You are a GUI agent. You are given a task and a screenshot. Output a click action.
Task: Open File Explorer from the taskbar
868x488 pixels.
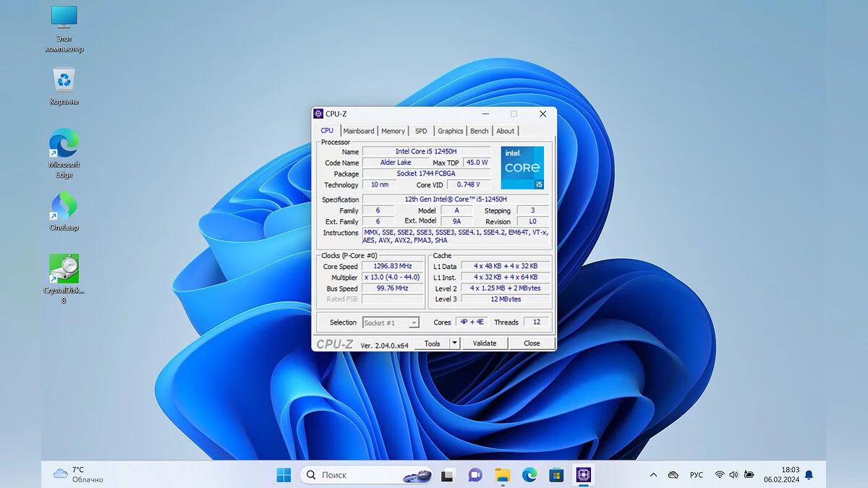coord(502,475)
